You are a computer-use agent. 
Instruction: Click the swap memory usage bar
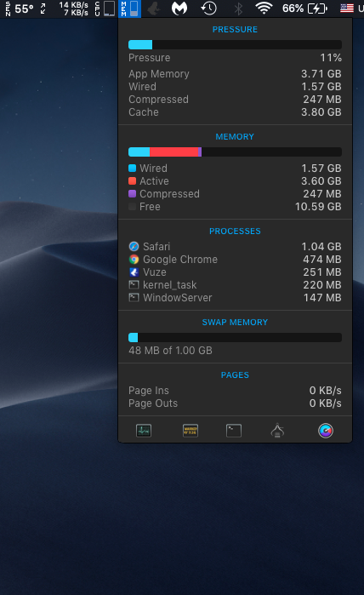point(235,337)
